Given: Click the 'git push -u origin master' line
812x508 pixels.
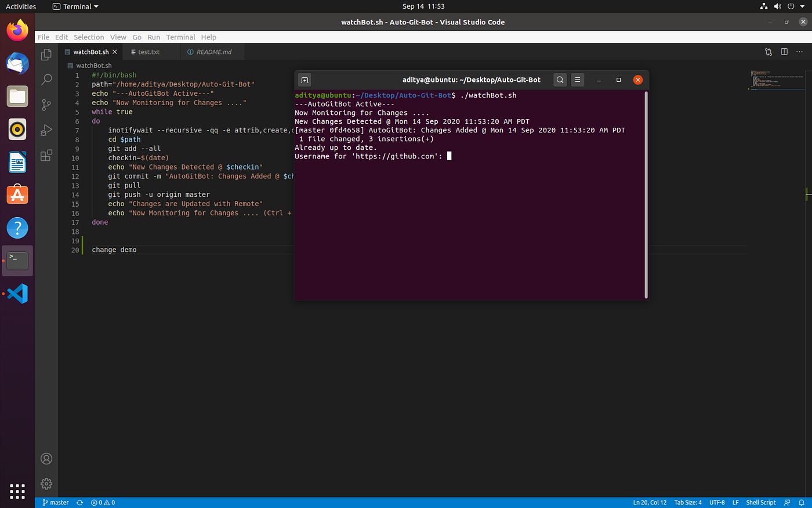Looking at the screenshot, I should click(159, 194).
